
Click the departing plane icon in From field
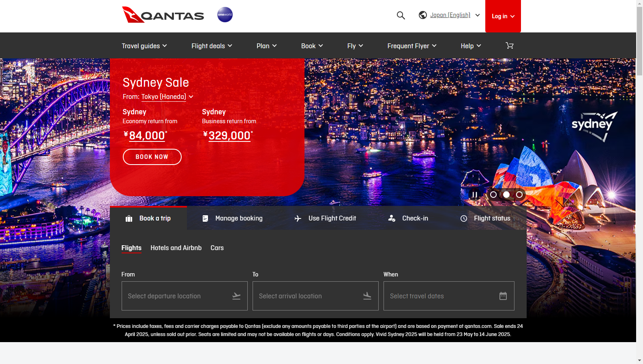(x=236, y=296)
